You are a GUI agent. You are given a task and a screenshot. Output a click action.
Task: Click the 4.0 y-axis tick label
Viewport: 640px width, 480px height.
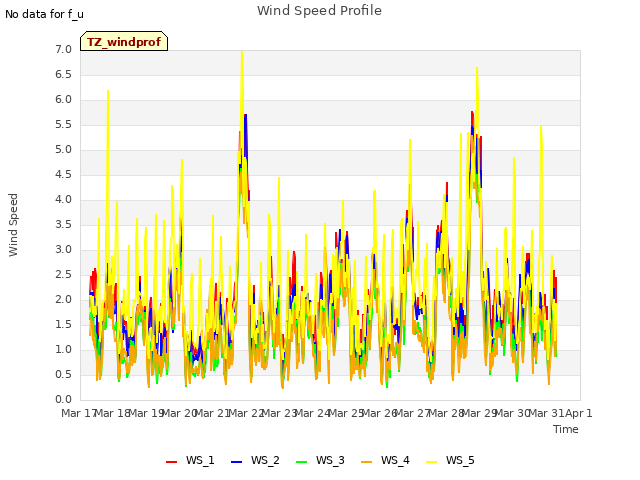pos(63,200)
